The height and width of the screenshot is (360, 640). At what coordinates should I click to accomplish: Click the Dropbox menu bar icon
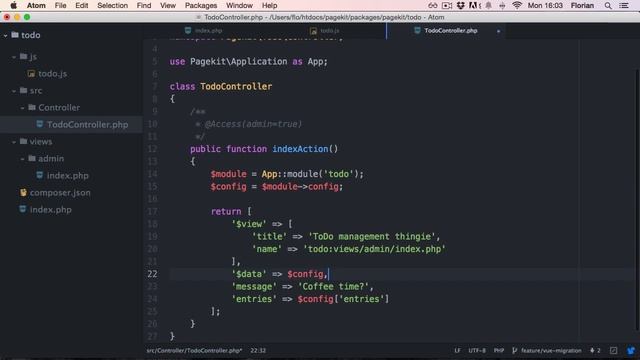tap(460, 5)
